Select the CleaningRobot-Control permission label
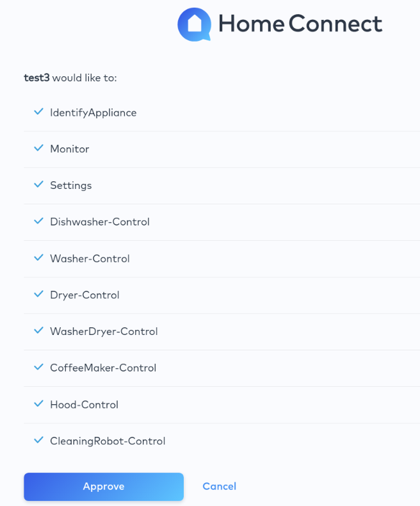The image size is (420, 506). [108, 441]
